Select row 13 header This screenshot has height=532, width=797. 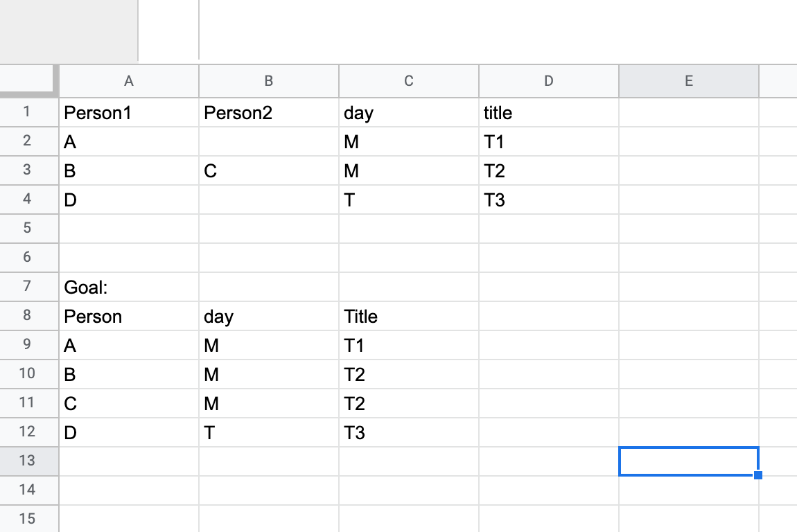coord(29,461)
